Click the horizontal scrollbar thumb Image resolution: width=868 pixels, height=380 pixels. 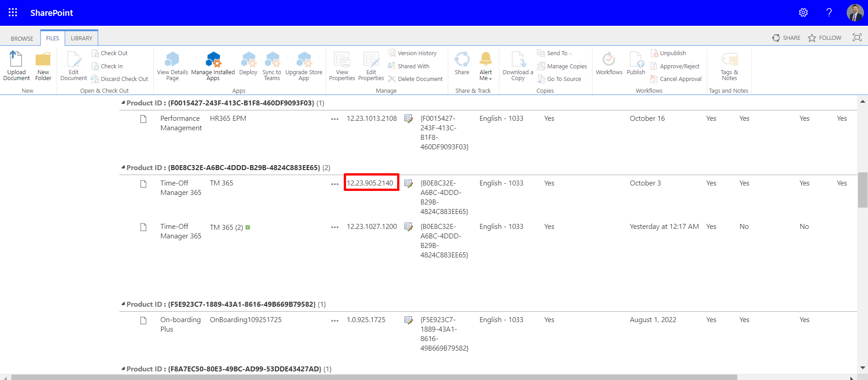(x=374, y=377)
